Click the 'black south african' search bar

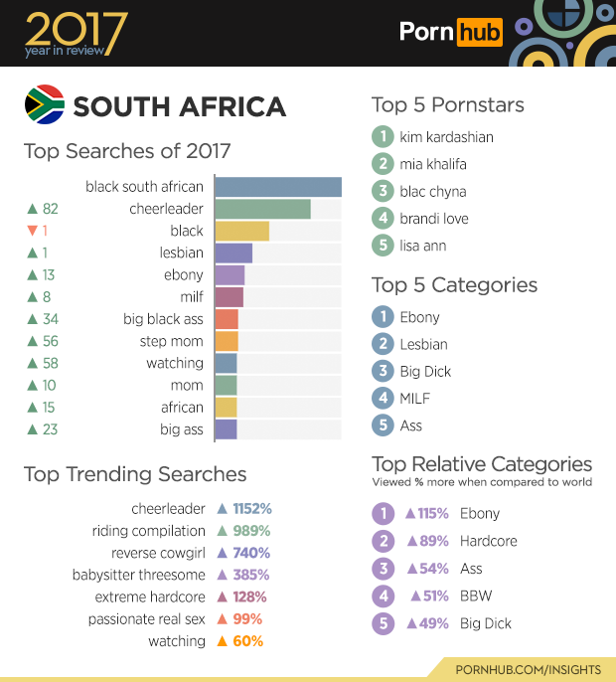coord(278,187)
